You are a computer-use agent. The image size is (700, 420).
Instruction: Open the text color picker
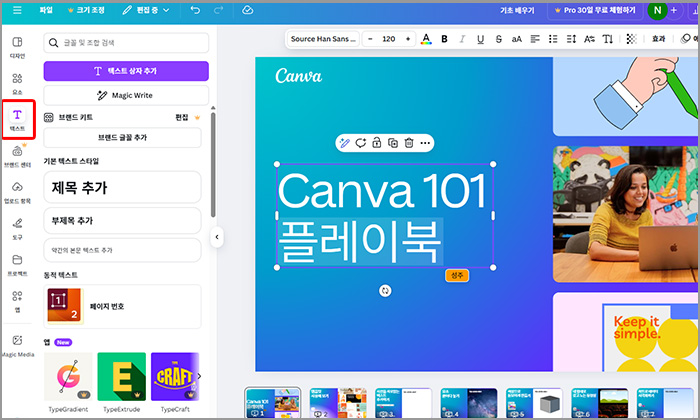[426, 39]
